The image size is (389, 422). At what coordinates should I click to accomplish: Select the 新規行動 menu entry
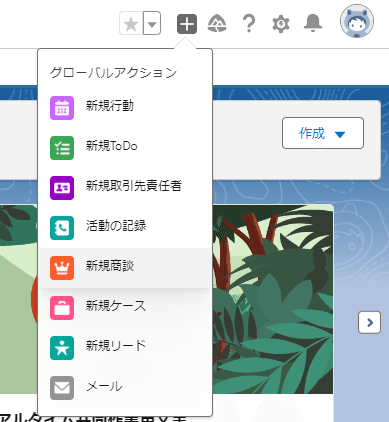click(x=125, y=108)
